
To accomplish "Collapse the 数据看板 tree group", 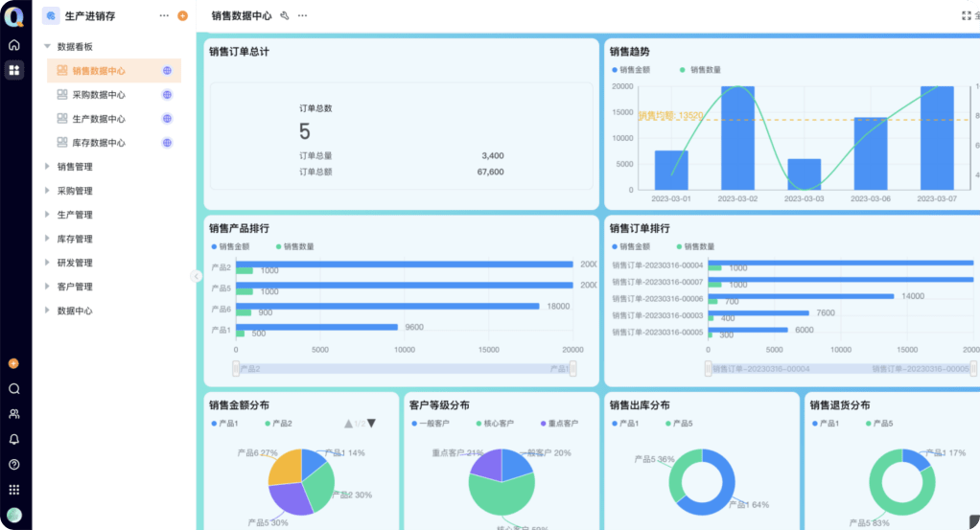I will 47,47.
